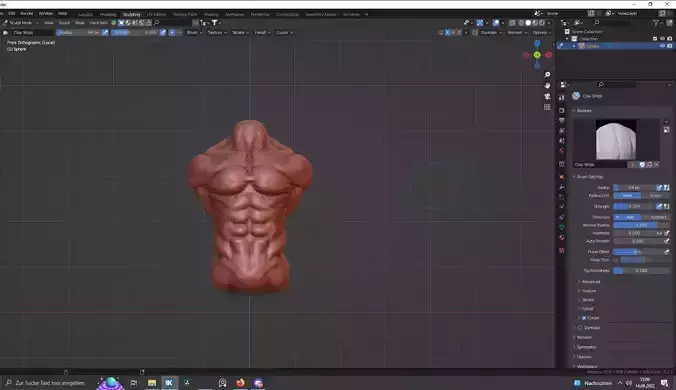The image size is (676, 390).
Task: Switch orthographic/perspective grid icon
Action: point(547,107)
